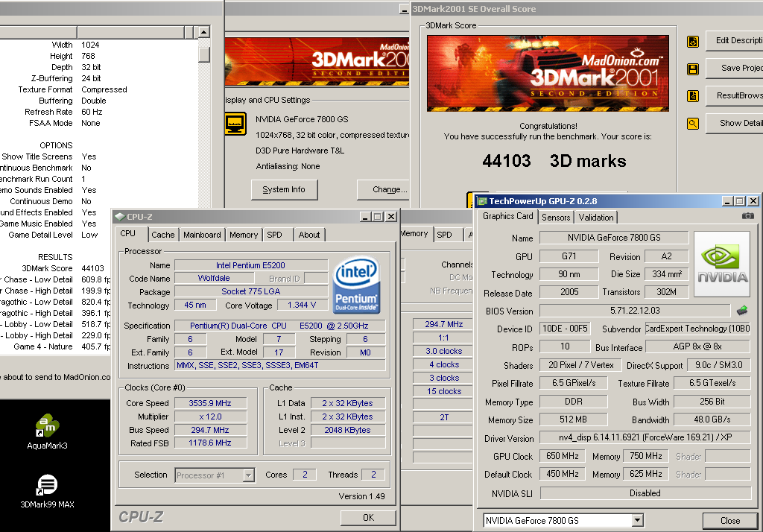Click the Level 2 cache 2048 KBytes field

(x=348, y=430)
